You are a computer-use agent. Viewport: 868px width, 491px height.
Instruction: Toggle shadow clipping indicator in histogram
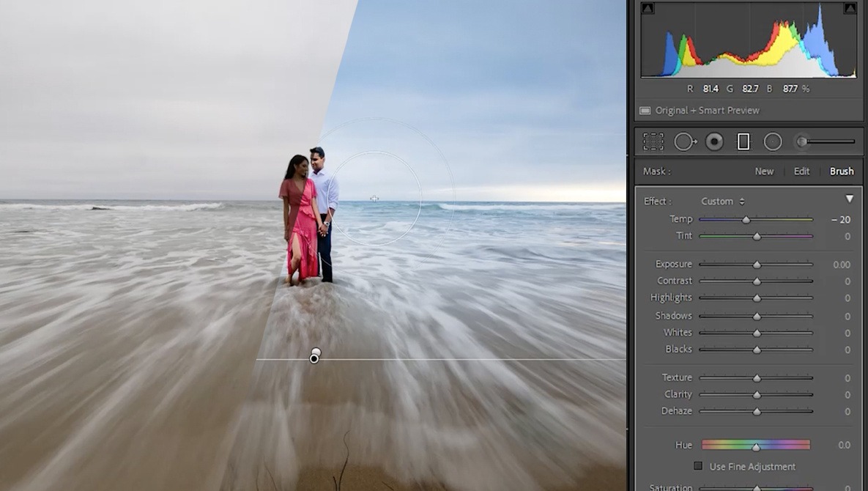click(x=648, y=8)
